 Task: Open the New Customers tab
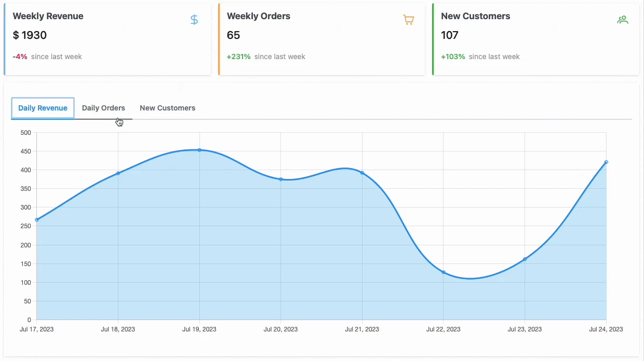pos(167,108)
